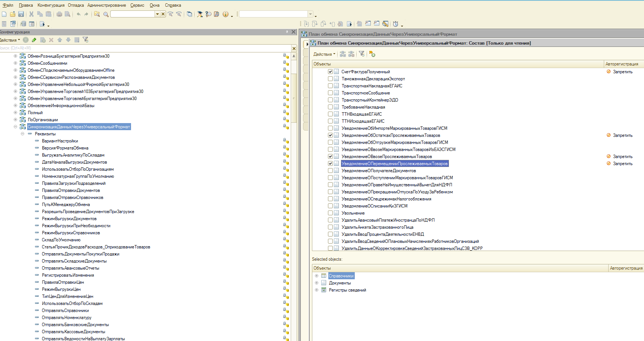Expand Справочники in Selected objects
This screenshot has width=644, height=341.
point(316,276)
